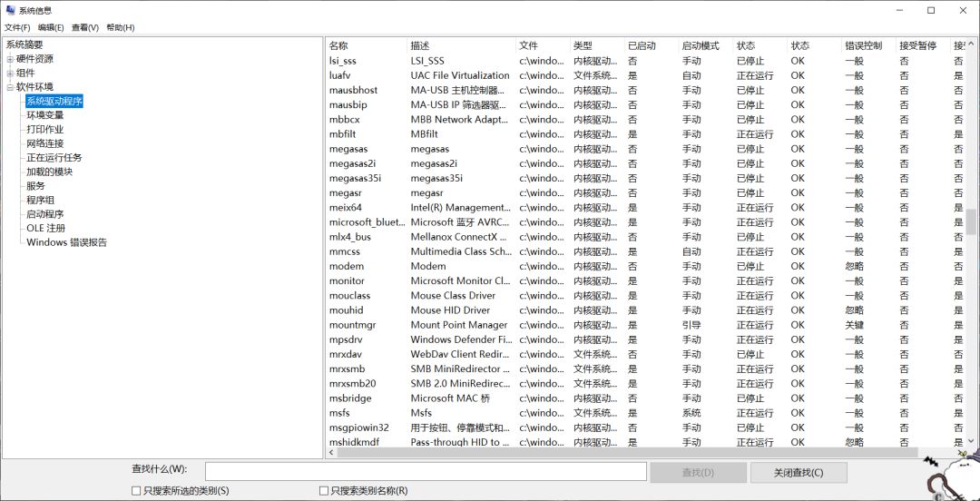Expand the 组件 tree node

pyautogui.click(x=10, y=74)
